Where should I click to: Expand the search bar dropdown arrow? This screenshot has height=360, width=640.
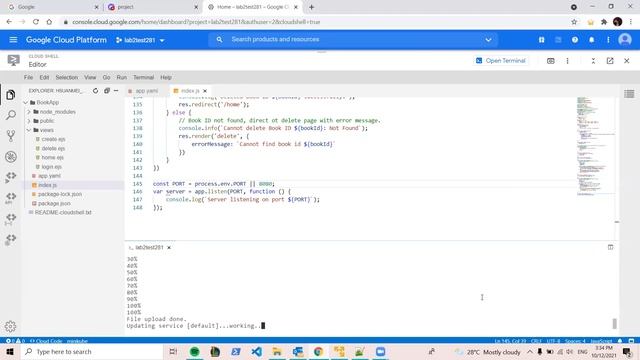(488, 40)
